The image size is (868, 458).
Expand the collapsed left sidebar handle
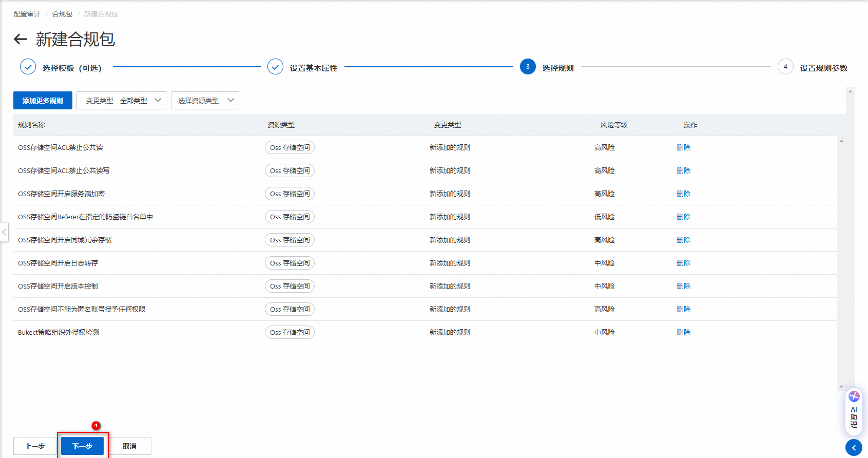point(4,232)
